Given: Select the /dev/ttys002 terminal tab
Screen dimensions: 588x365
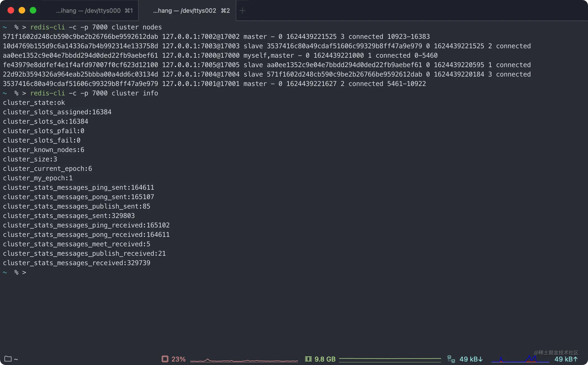Looking at the screenshot, I should [x=191, y=11].
